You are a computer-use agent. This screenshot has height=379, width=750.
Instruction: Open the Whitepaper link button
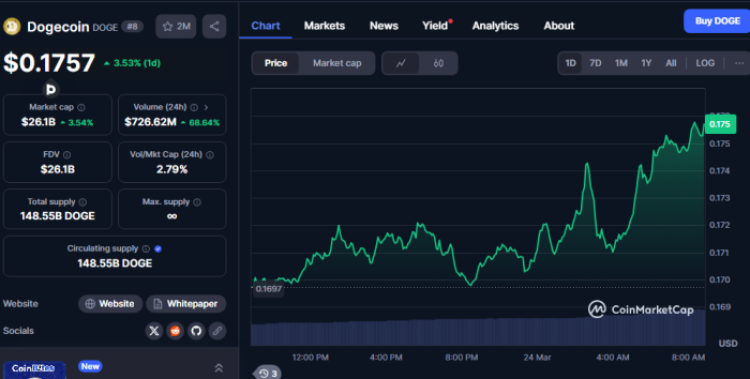pos(186,304)
